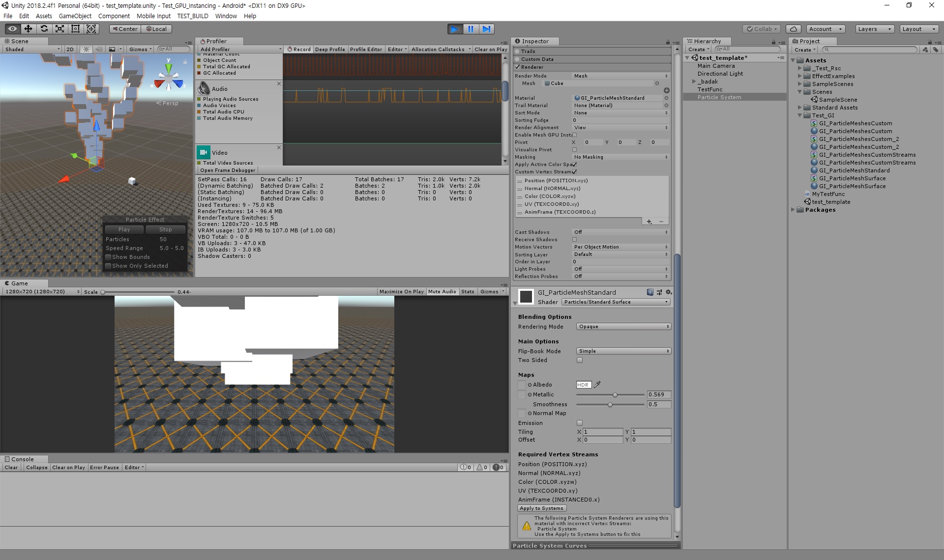Viewport: 944px width, 560px height.
Task: Toggle Deep Profile button
Action: [330, 50]
